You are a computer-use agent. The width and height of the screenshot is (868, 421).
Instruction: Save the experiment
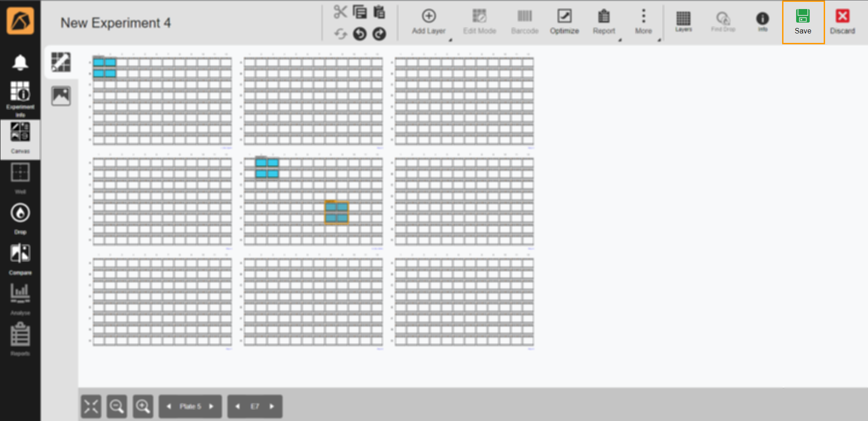[803, 21]
